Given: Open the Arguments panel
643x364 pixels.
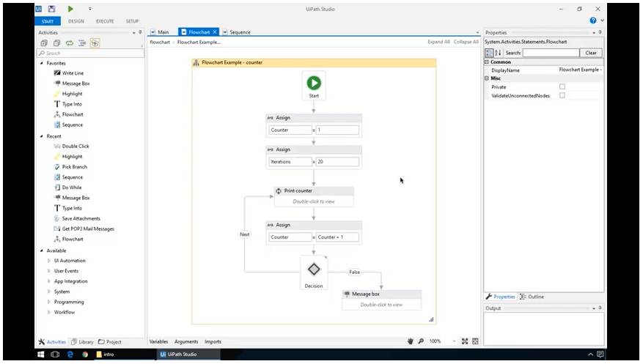Looking at the screenshot, I should (x=186, y=342).
